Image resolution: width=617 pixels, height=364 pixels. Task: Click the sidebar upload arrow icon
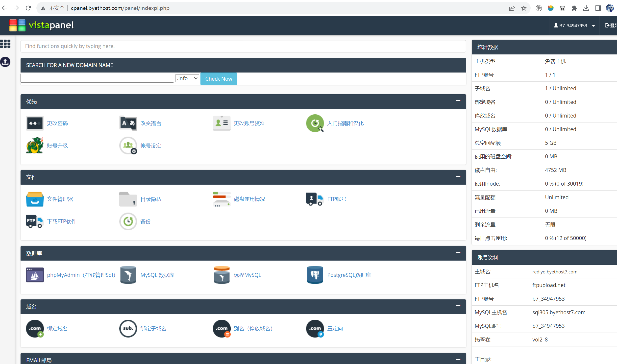point(5,62)
